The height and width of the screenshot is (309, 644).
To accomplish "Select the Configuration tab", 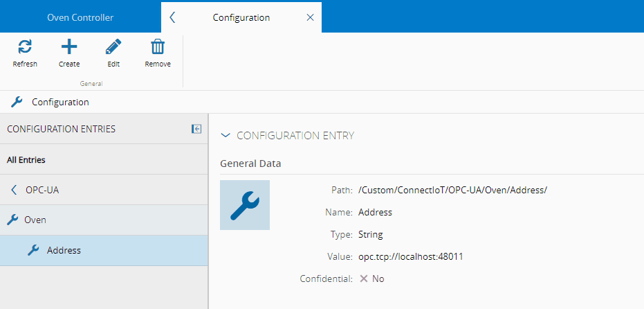I will pos(241,17).
